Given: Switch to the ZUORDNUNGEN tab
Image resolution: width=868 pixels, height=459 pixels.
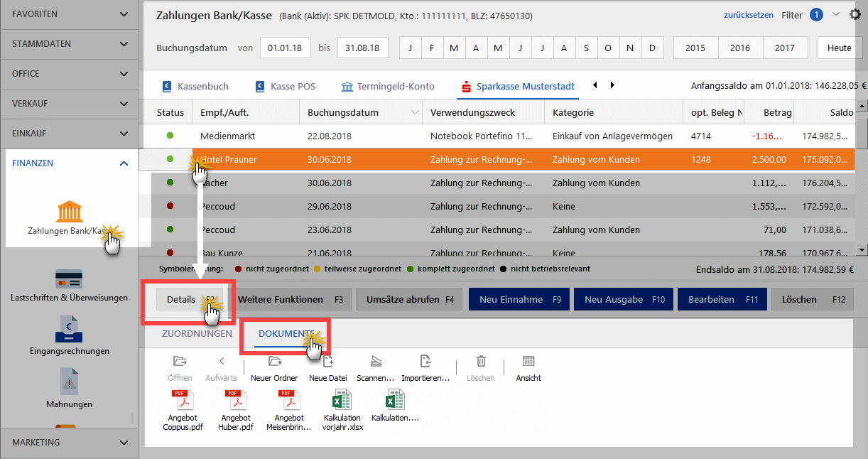Looking at the screenshot, I should click(197, 334).
